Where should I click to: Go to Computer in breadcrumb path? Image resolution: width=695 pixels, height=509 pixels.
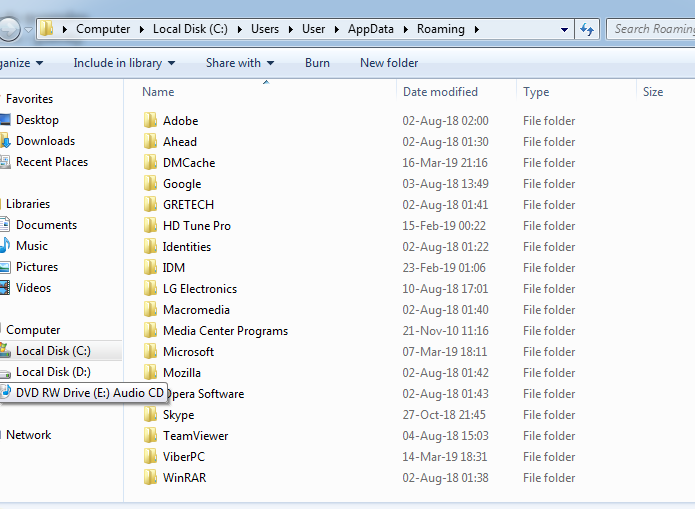(103, 29)
